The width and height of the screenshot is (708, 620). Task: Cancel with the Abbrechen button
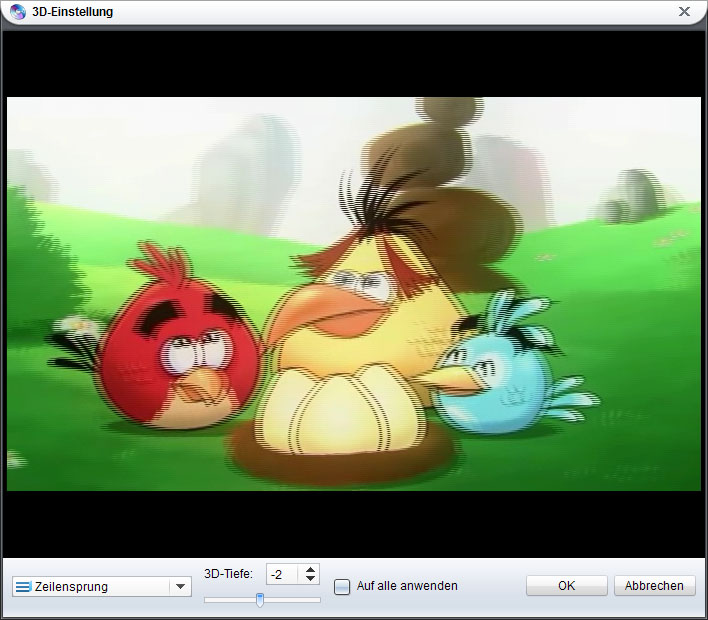coord(654,586)
